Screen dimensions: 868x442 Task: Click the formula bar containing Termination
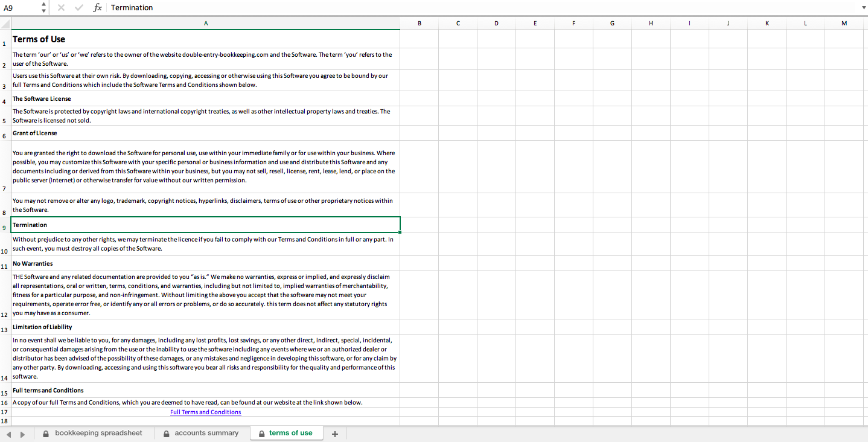[484, 8]
